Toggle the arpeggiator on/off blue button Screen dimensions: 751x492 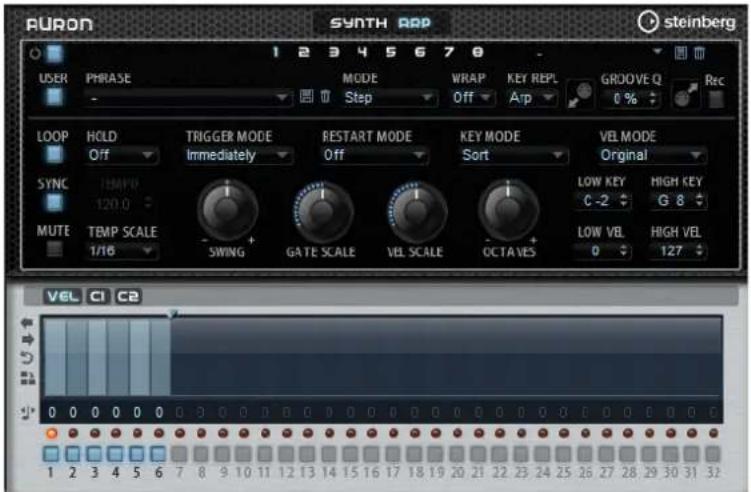(x=54, y=54)
